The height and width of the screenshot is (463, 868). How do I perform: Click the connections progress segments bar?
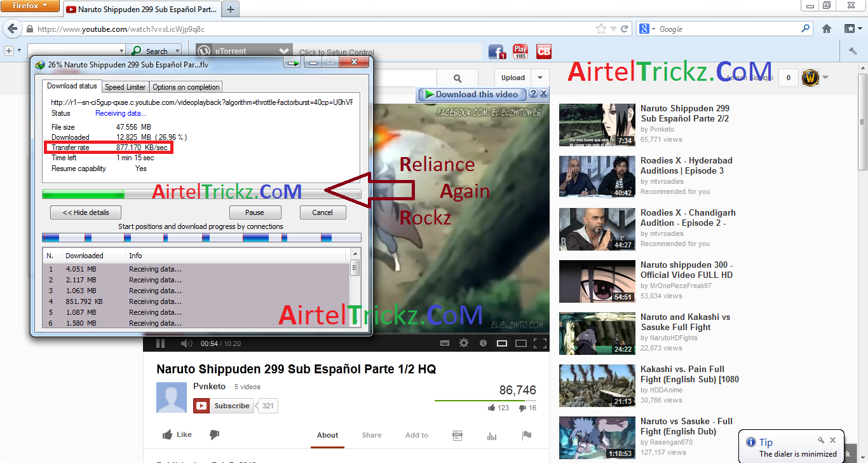(201, 237)
